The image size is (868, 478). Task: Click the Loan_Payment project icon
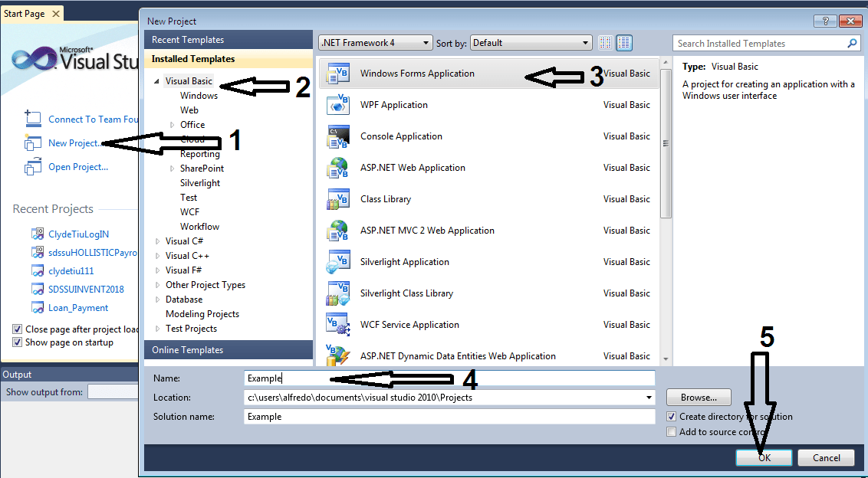point(38,308)
